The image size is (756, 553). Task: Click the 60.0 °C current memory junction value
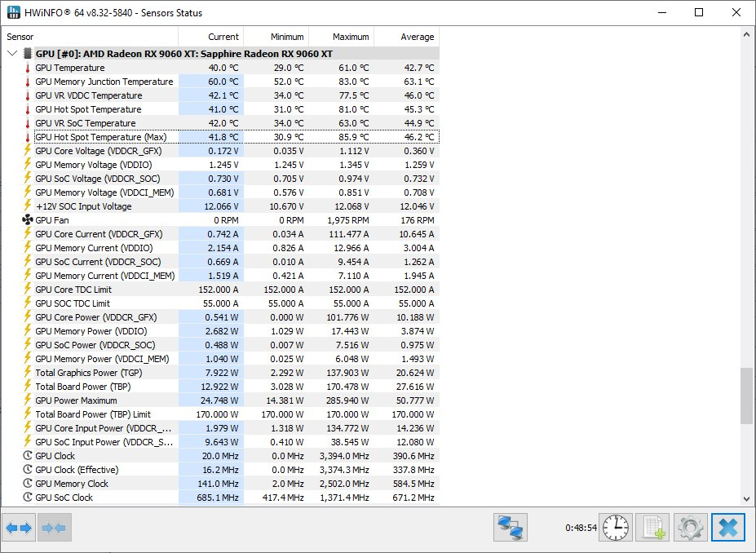click(x=223, y=82)
